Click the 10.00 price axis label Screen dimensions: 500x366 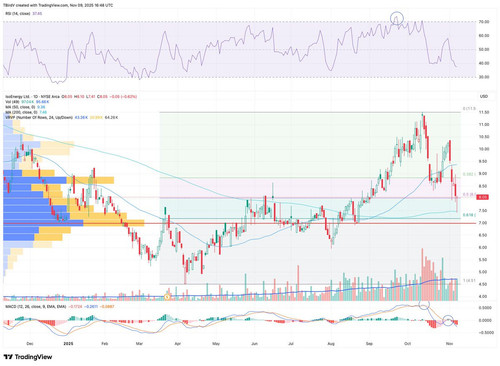484,149
